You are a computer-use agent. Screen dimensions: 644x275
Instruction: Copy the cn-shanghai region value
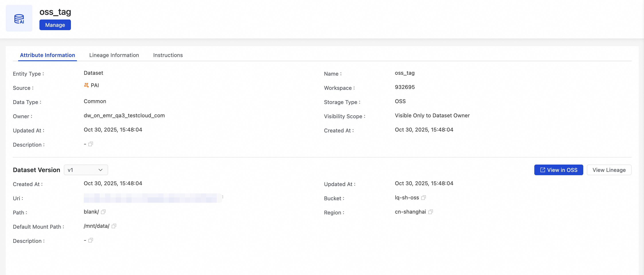pyautogui.click(x=430, y=212)
